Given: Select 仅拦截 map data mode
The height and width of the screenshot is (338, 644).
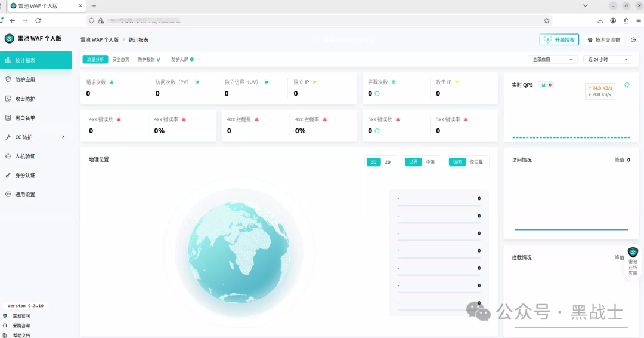Looking at the screenshot, I should [x=476, y=162].
